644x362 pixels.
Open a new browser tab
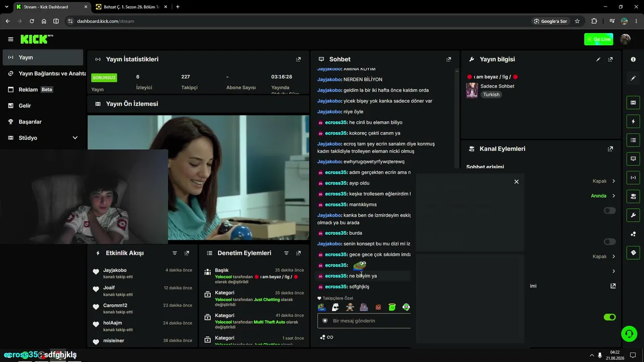coord(178,7)
